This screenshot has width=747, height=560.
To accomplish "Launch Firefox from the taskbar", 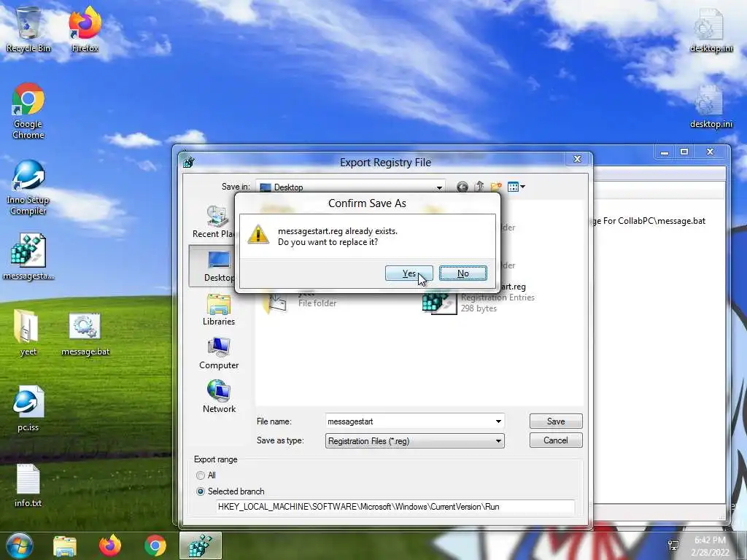I will pyautogui.click(x=109, y=545).
